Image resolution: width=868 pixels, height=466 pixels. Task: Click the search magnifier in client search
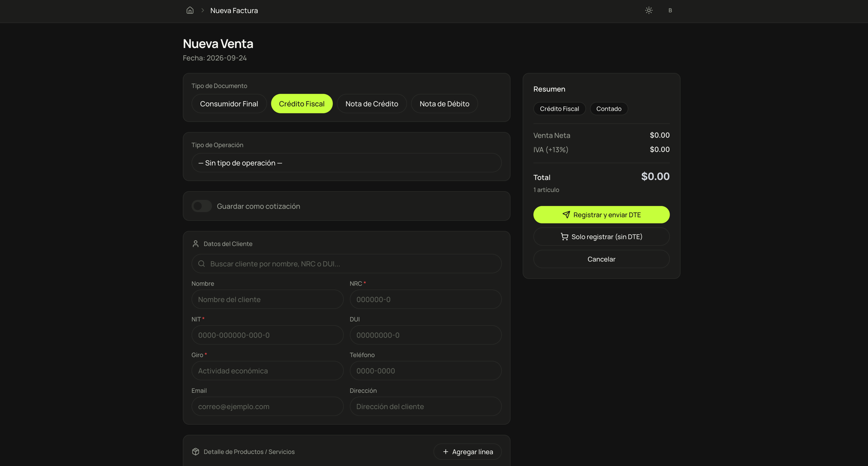click(x=201, y=263)
